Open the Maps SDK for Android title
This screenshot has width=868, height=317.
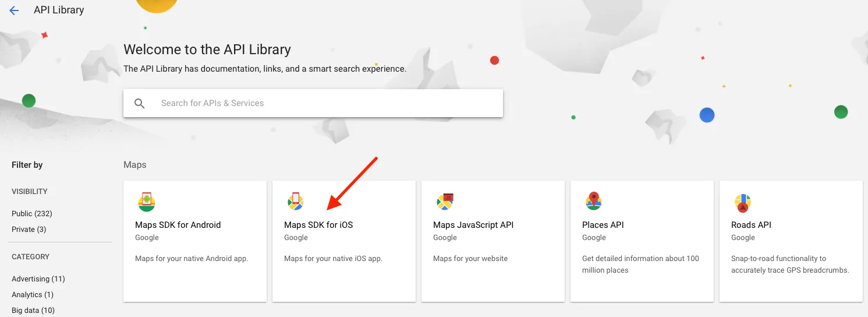tap(178, 225)
